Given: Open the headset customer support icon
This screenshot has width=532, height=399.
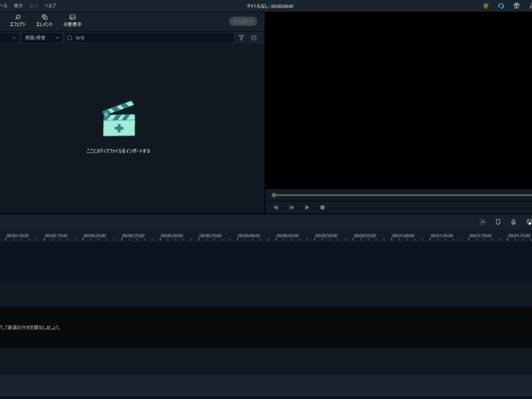Looking at the screenshot, I should [x=501, y=6].
